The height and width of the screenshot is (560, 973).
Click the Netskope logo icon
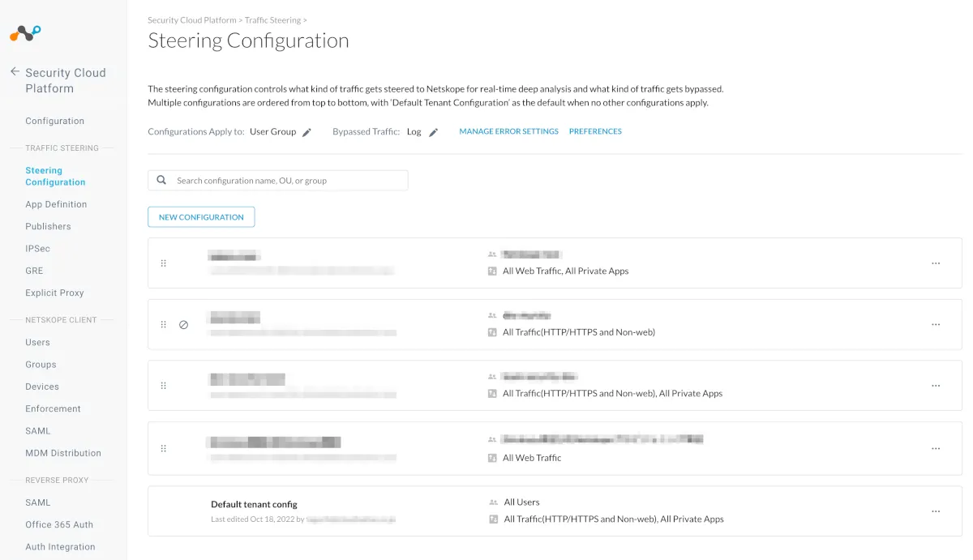[25, 33]
